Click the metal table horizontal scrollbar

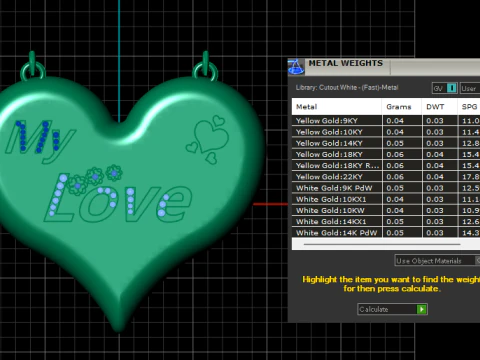click(382, 244)
